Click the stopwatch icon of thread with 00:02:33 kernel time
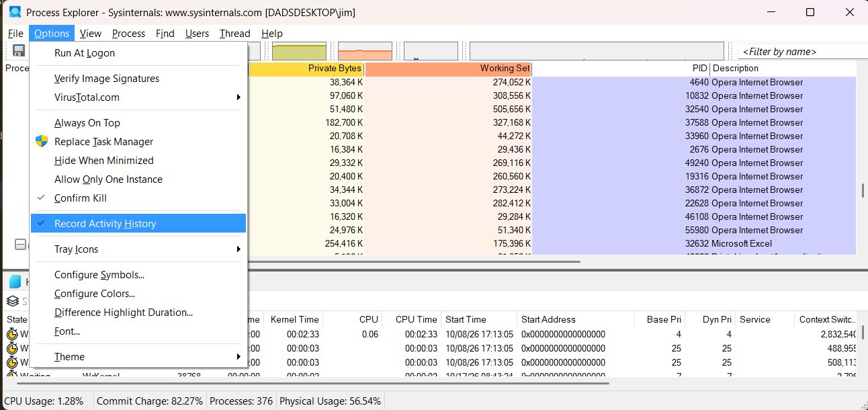The height and width of the screenshot is (410, 868). click(x=13, y=334)
